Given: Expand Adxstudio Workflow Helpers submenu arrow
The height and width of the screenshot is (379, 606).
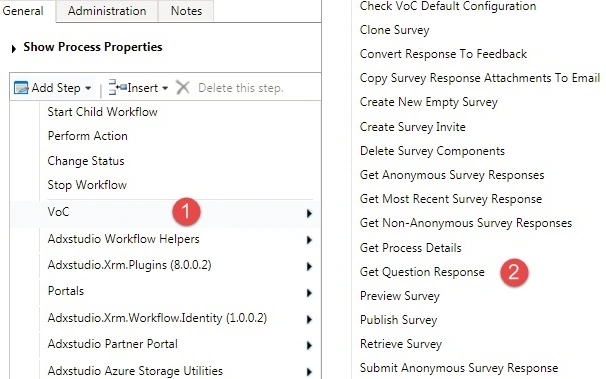Looking at the screenshot, I should (x=309, y=240).
